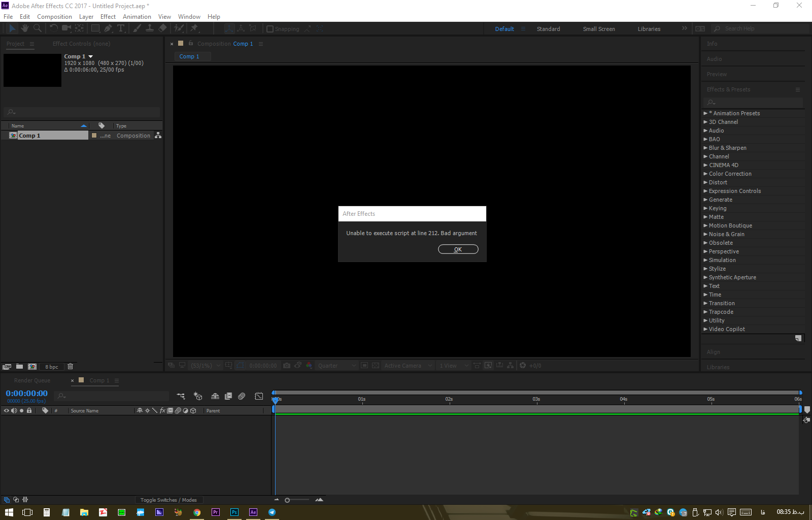
Task: Toggle Hide Shy Layers switch in timeline
Action: (x=215, y=396)
